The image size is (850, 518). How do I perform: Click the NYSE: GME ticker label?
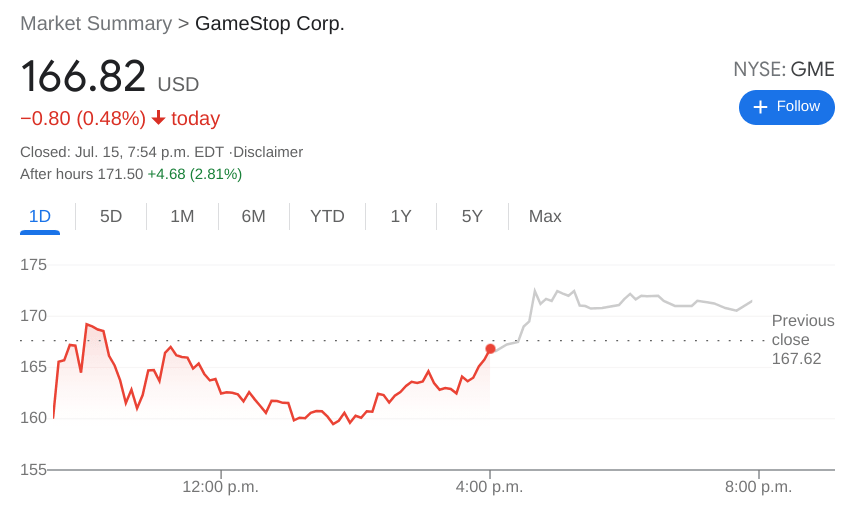783,69
